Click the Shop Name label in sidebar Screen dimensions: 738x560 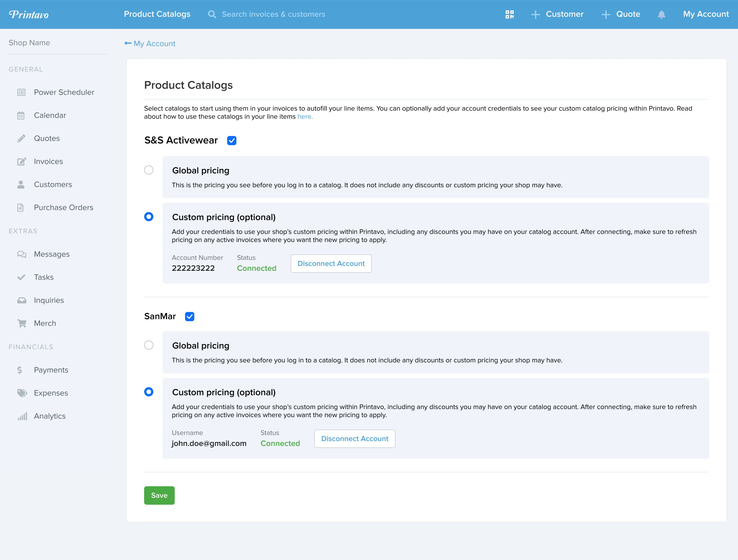point(29,43)
